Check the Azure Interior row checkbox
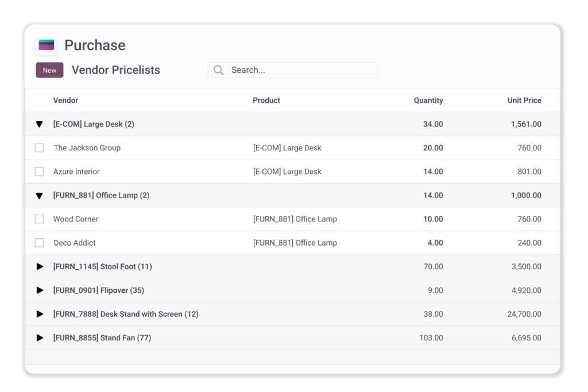Viewport: 588px width, 392px height. [39, 171]
